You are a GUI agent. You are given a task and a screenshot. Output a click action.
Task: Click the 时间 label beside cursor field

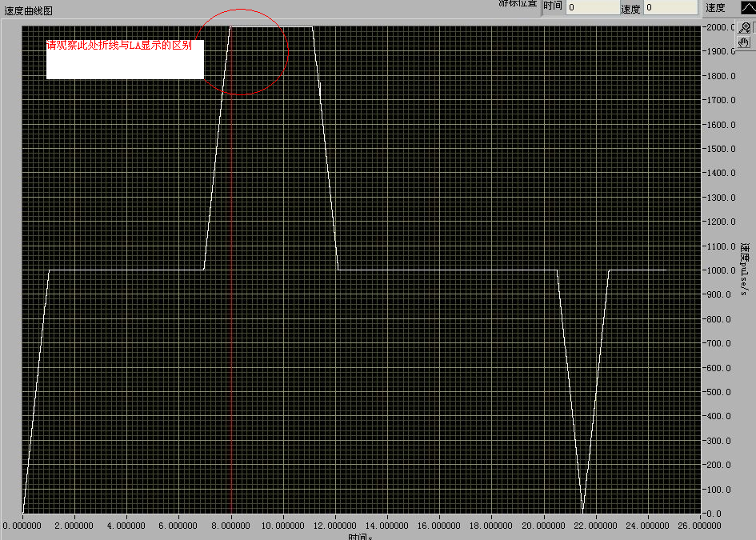pyautogui.click(x=553, y=6)
